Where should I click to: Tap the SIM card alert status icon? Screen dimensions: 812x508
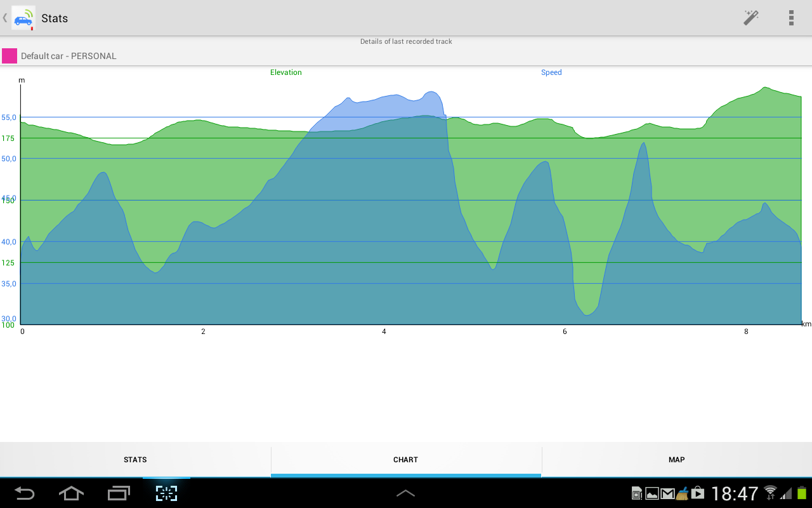tap(636, 493)
